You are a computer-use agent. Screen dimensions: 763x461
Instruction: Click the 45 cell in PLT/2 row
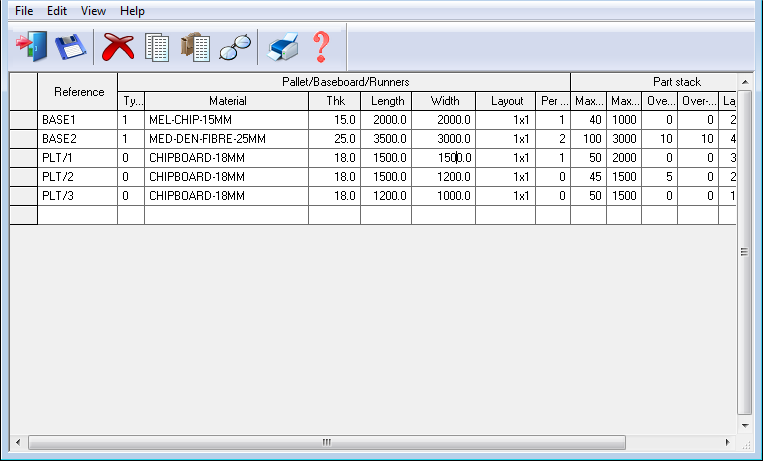(588, 177)
